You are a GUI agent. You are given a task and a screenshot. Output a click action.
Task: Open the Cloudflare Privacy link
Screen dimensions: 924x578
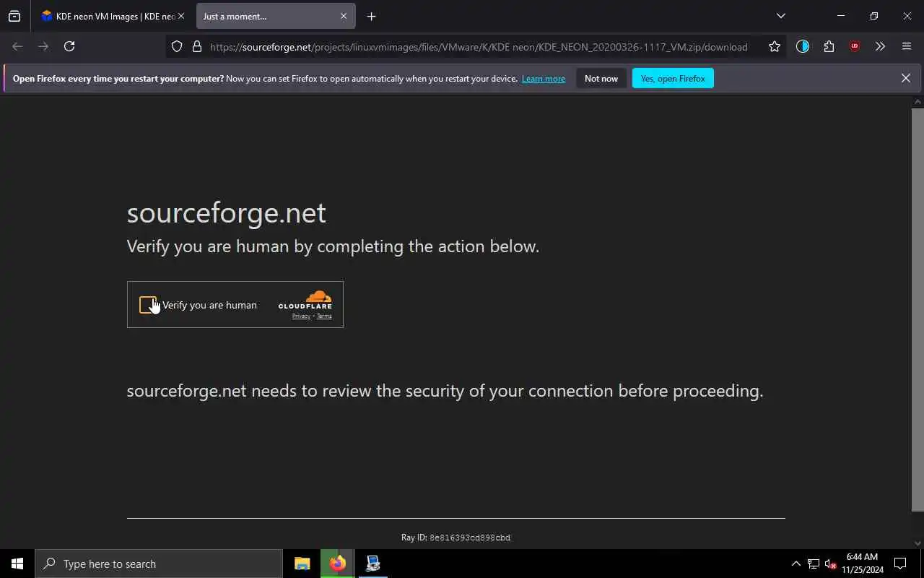[301, 316]
